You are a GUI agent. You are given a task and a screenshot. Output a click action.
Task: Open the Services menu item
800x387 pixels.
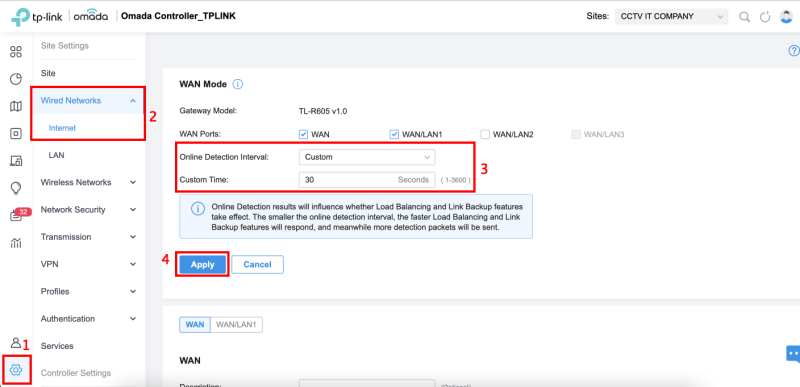click(x=57, y=346)
